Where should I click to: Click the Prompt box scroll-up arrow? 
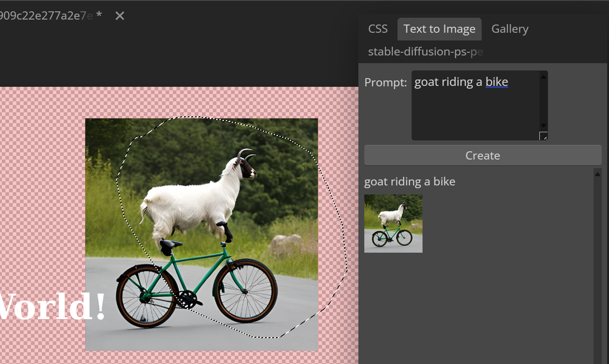tap(544, 77)
